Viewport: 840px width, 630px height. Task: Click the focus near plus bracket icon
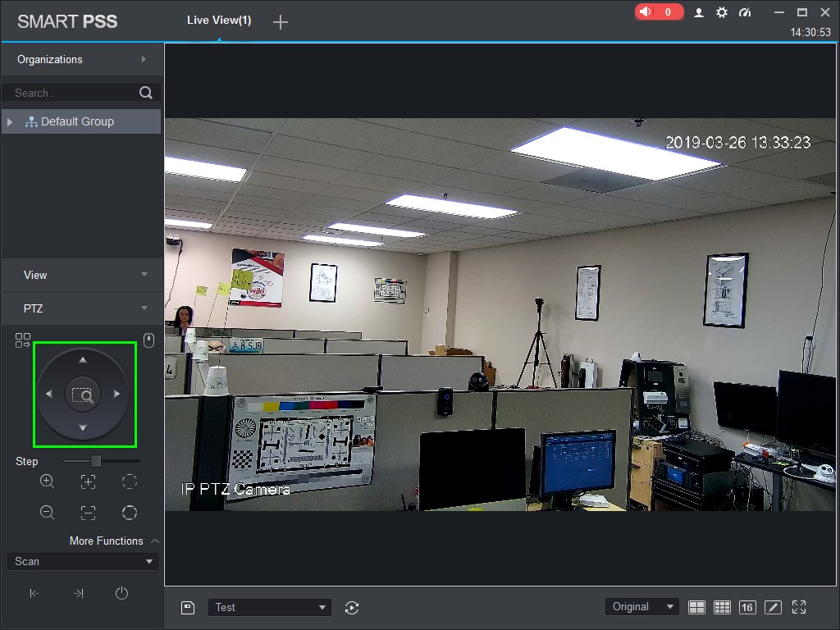[x=89, y=482]
